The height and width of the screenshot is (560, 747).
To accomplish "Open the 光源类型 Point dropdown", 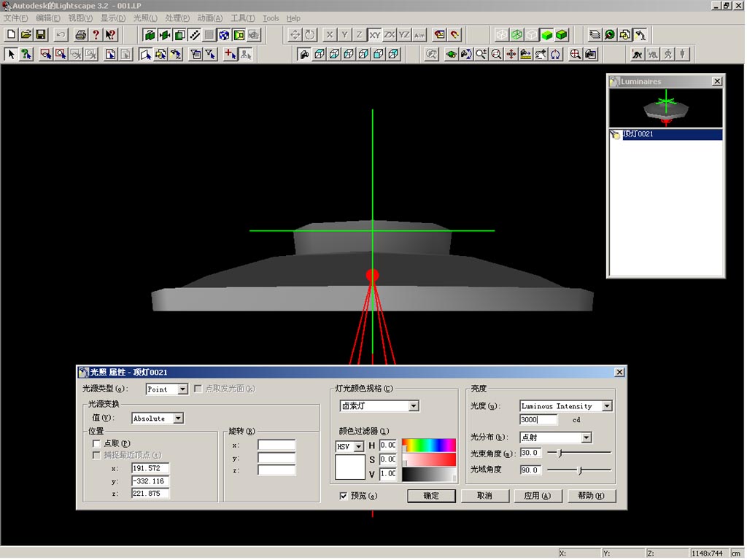I will click(182, 389).
